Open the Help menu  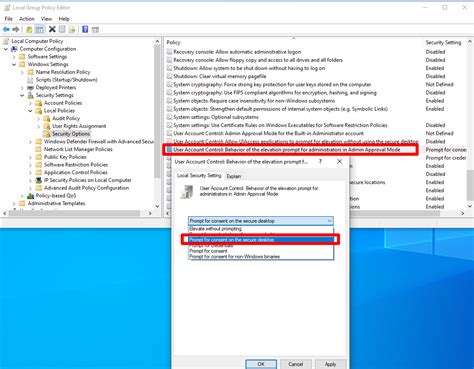(x=64, y=19)
